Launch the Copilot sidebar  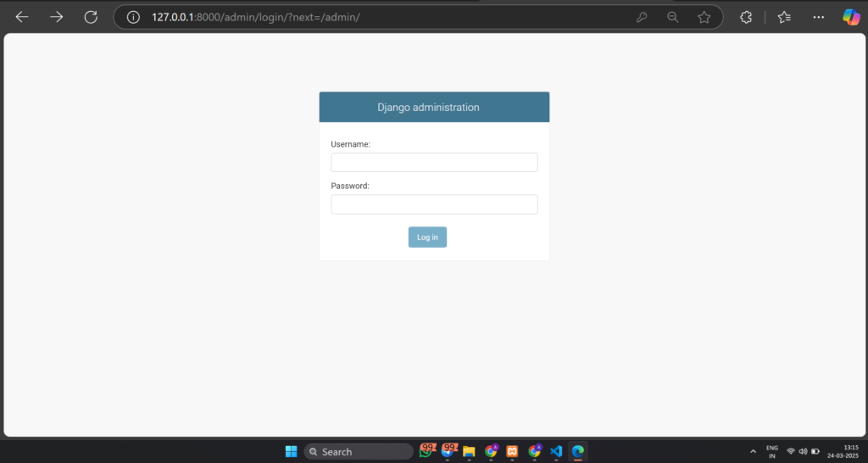click(x=851, y=17)
